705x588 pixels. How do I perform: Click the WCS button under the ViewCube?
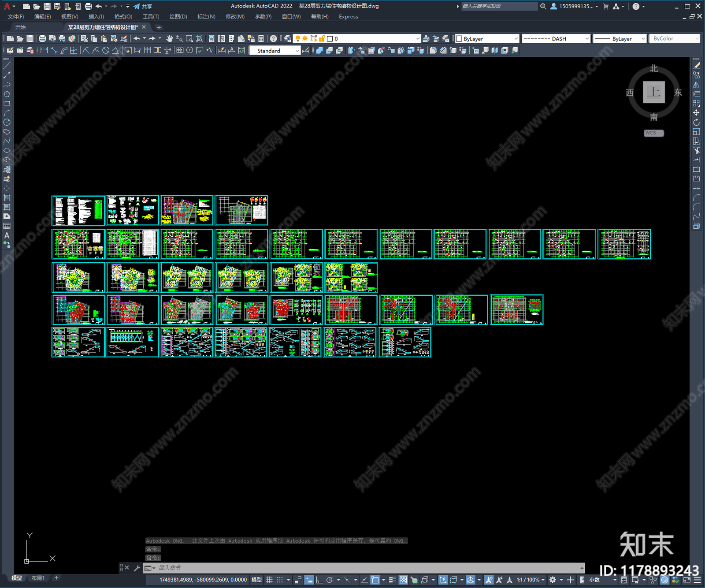click(x=654, y=133)
